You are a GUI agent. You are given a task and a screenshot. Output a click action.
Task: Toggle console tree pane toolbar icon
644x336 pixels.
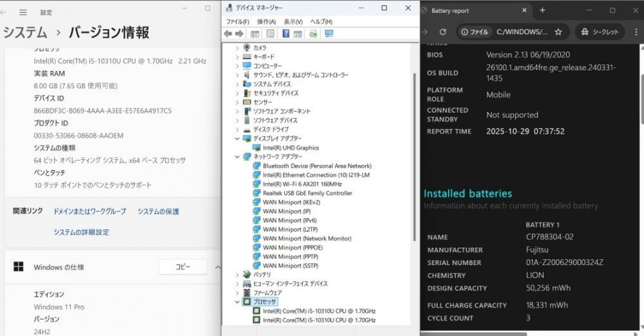click(x=255, y=34)
